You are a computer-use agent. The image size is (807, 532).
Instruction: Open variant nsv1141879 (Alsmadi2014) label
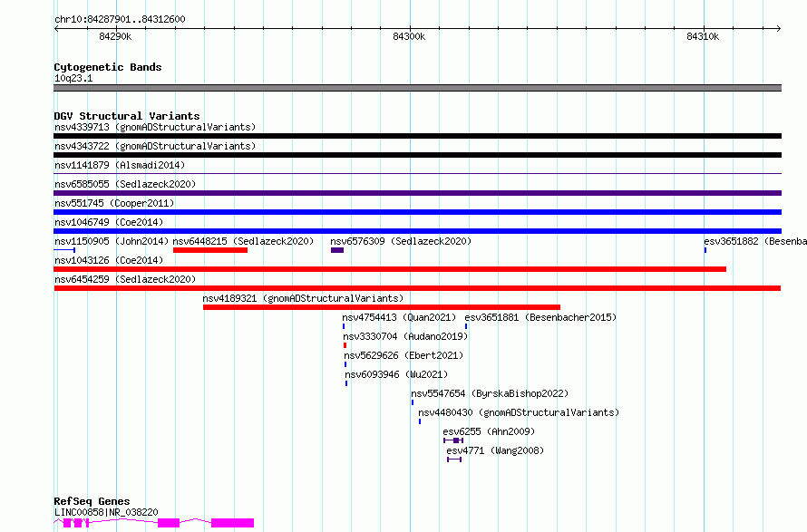coord(120,165)
